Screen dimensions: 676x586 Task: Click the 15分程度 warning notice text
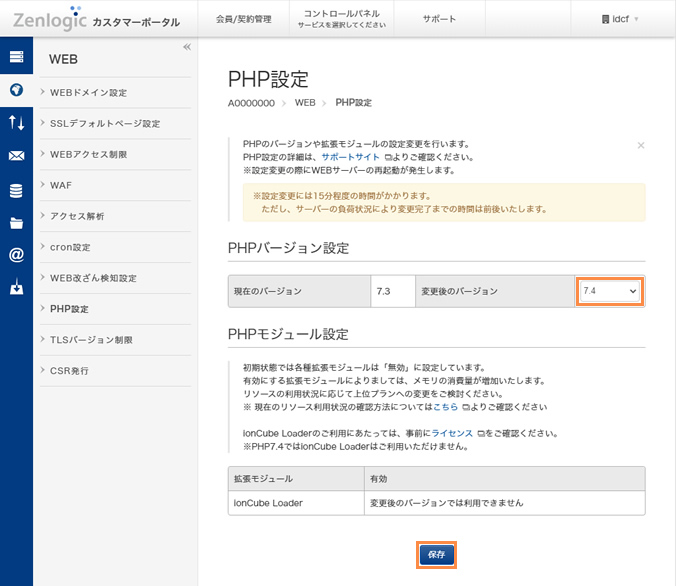pos(444,202)
